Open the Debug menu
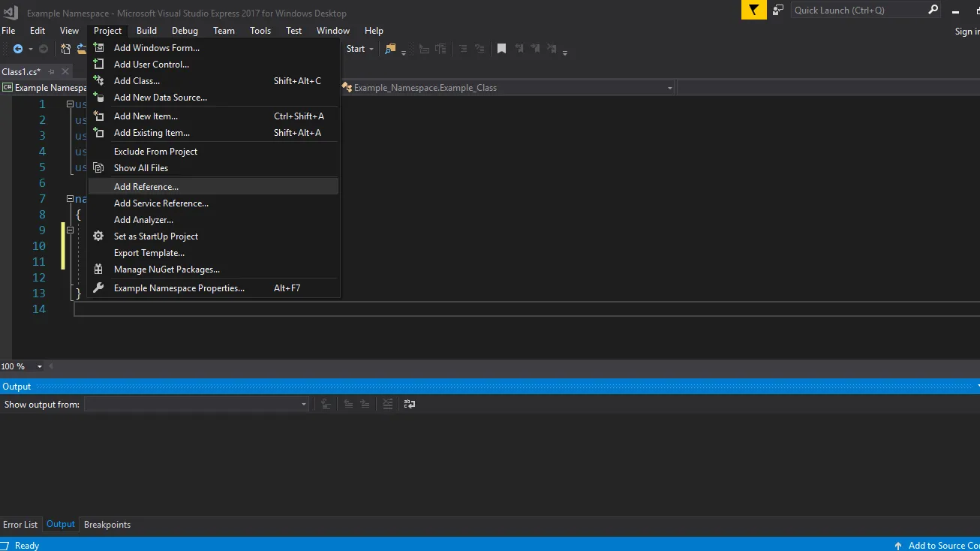 (x=185, y=31)
